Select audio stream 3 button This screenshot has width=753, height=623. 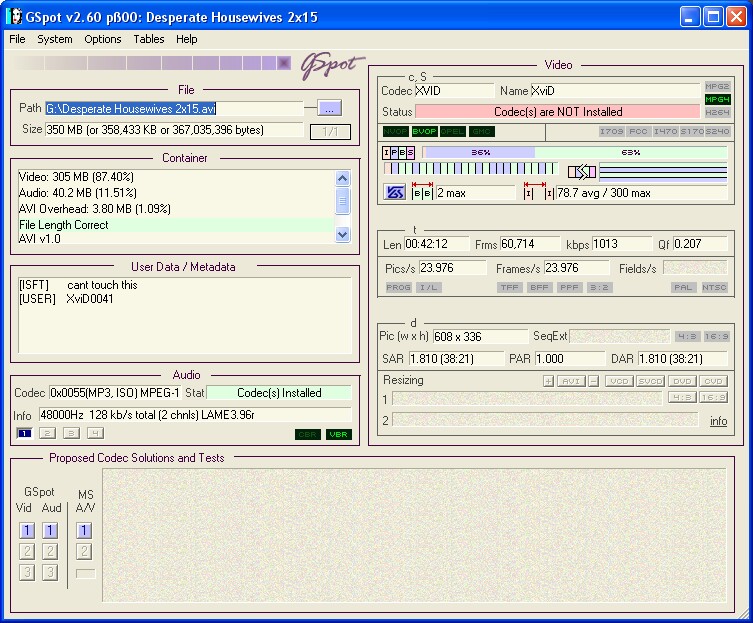click(71, 433)
